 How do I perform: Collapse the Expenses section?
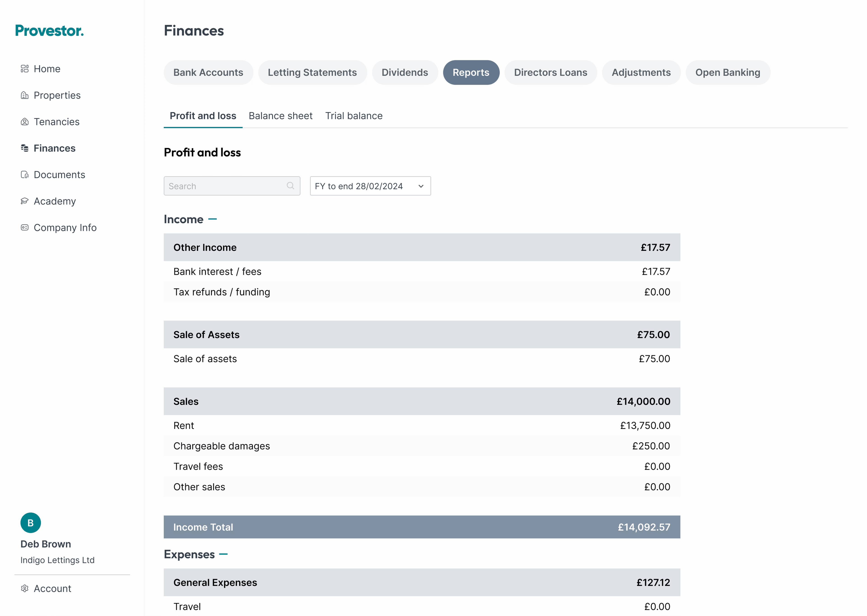tap(224, 554)
